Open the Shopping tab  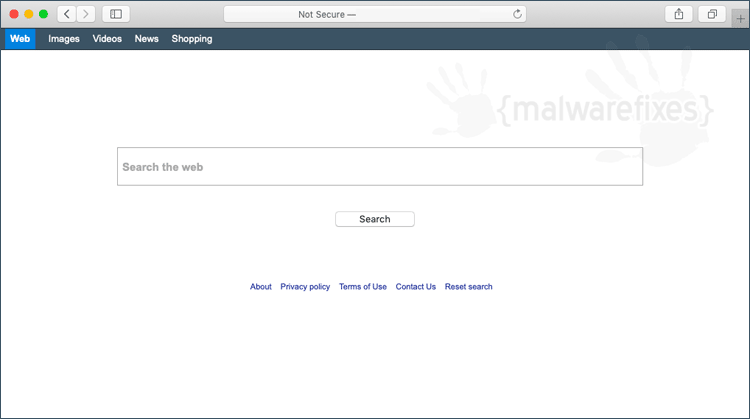tap(192, 39)
